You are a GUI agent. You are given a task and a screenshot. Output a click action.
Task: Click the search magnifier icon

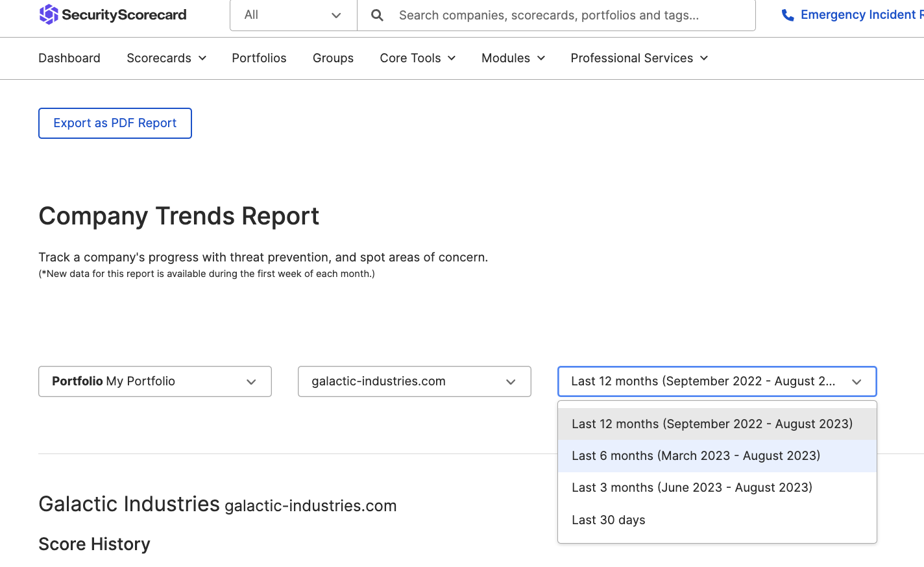(377, 15)
